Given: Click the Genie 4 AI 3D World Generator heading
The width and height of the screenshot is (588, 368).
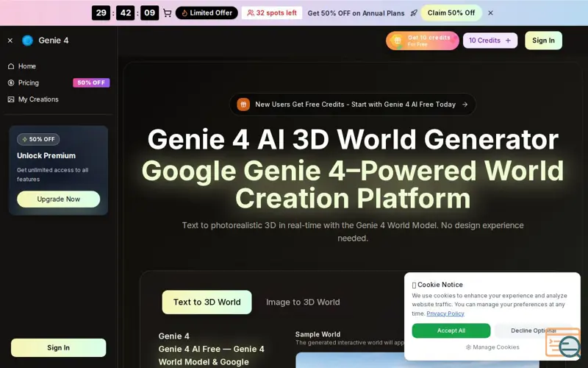Looking at the screenshot, I should point(353,139).
